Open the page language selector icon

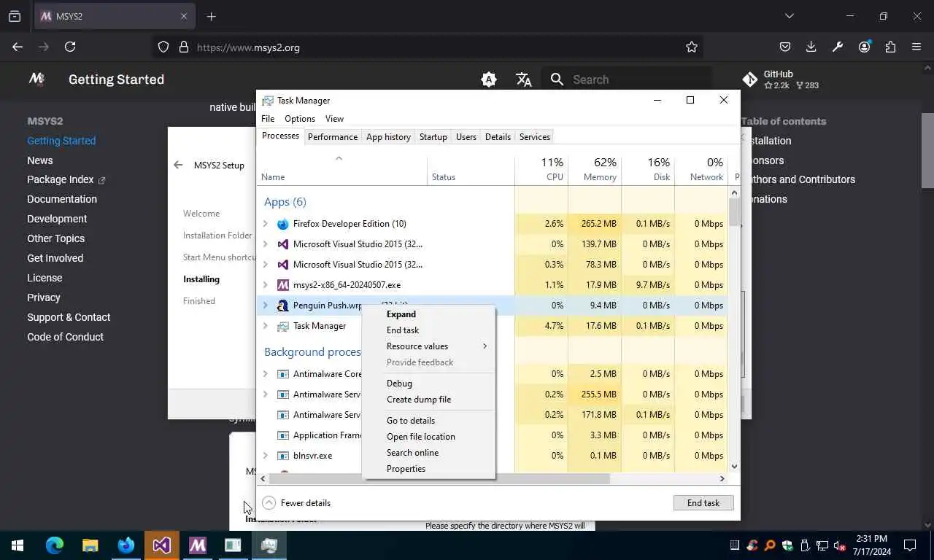[524, 79]
